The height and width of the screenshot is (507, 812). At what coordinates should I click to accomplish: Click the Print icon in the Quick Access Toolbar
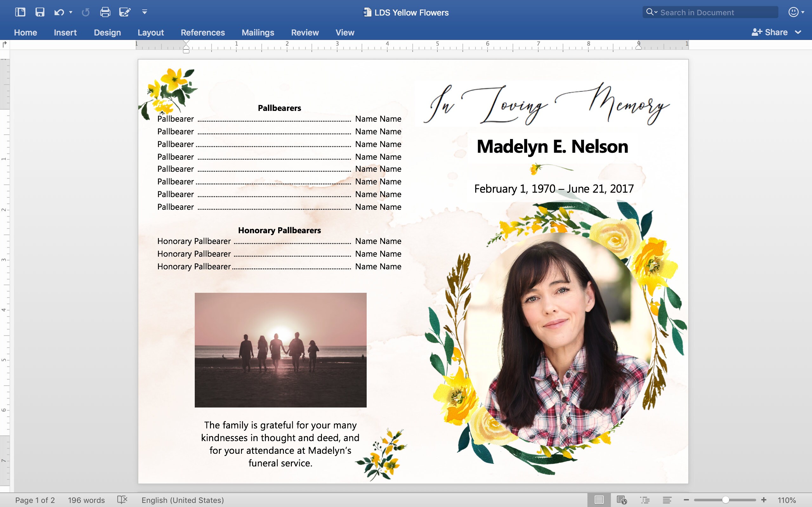[x=105, y=12]
